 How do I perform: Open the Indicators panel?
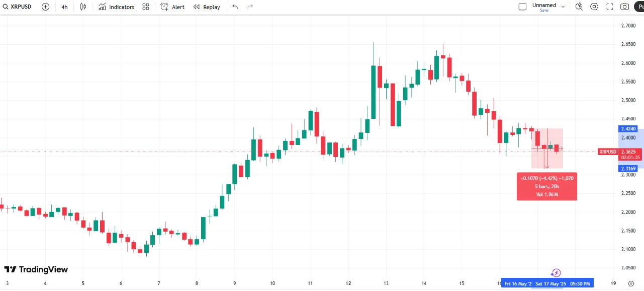(x=116, y=7)
